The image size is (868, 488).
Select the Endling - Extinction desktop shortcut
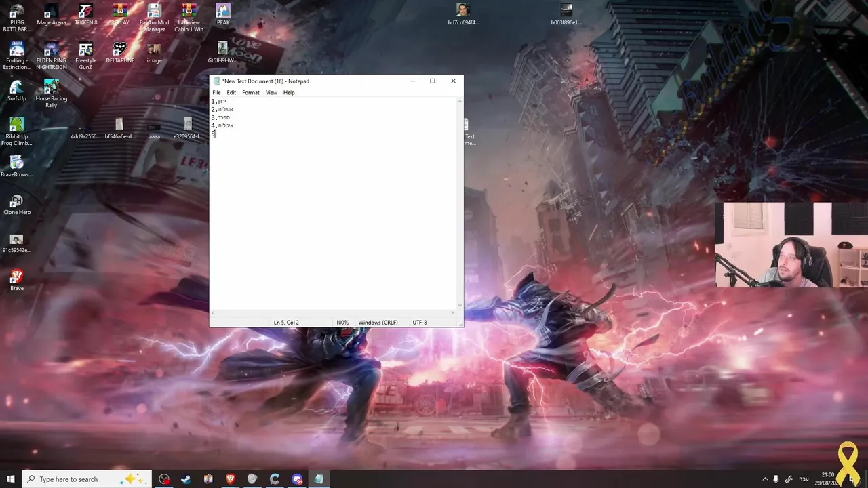pyautogui.click(x=17, y=56)
